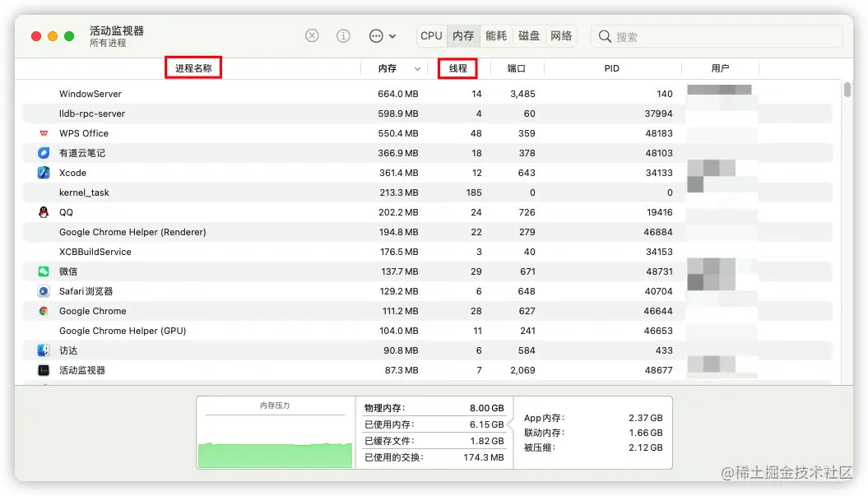Select the WPS Office process name

pyautogui.click(x=84, y=133)
